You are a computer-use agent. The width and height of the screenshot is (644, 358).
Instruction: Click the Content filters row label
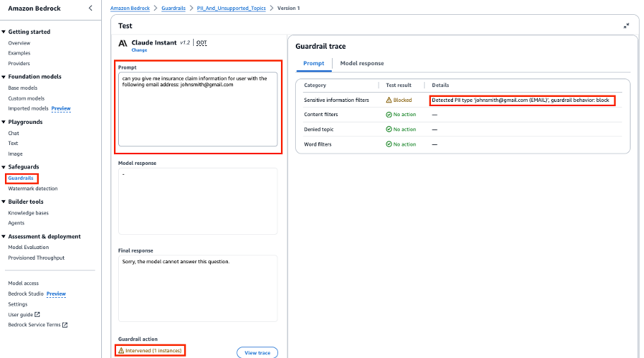(321, 115)
